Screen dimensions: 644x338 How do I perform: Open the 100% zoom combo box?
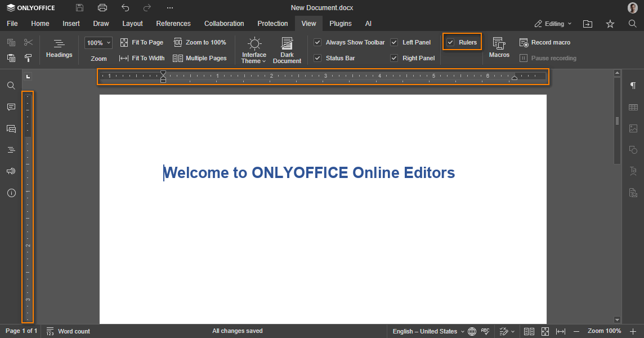(x=99, y=43)
